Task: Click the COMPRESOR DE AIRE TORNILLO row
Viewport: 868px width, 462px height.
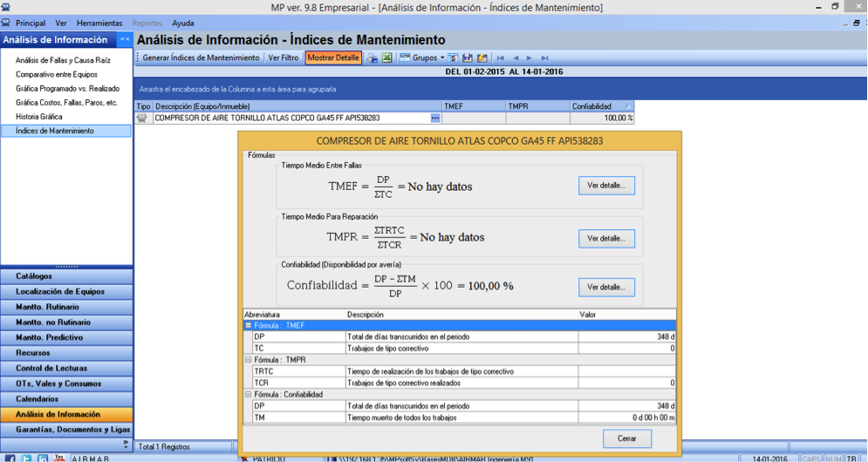Action: (385, 118)
